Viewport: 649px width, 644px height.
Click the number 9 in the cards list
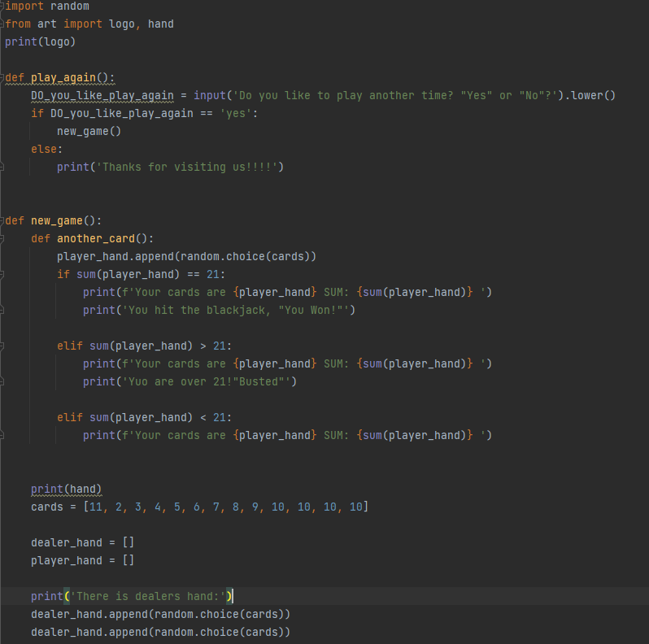255,507
